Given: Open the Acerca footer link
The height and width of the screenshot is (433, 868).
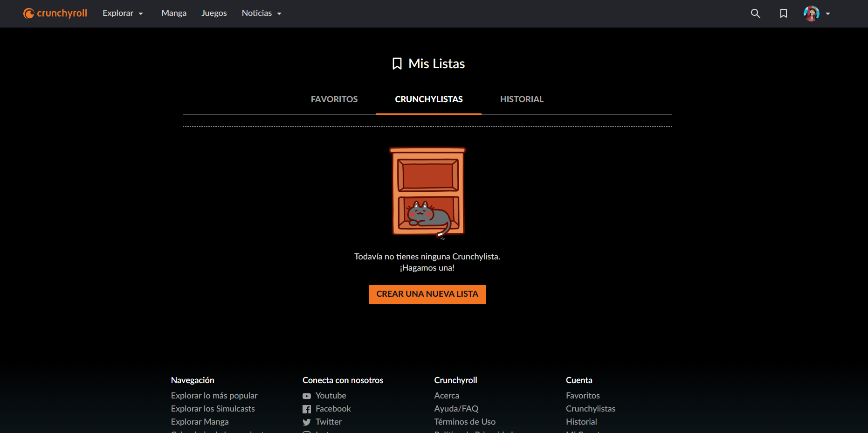Looking at the screenshot, I should click(x=447, y=396).
